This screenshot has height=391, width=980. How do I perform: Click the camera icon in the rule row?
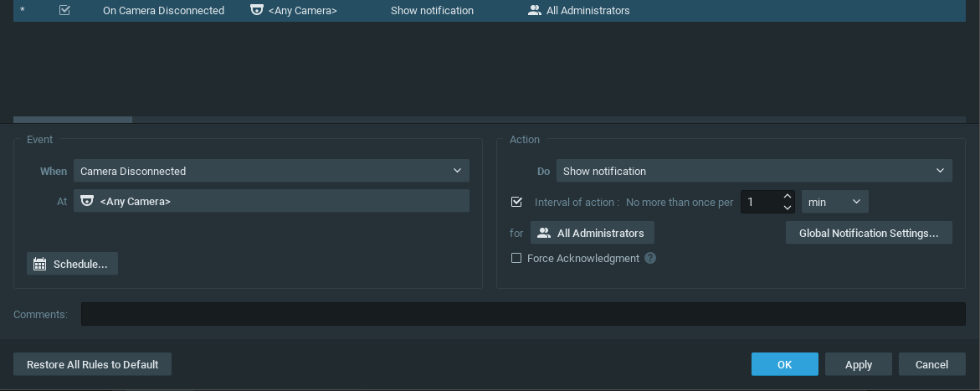click(256, 10)
